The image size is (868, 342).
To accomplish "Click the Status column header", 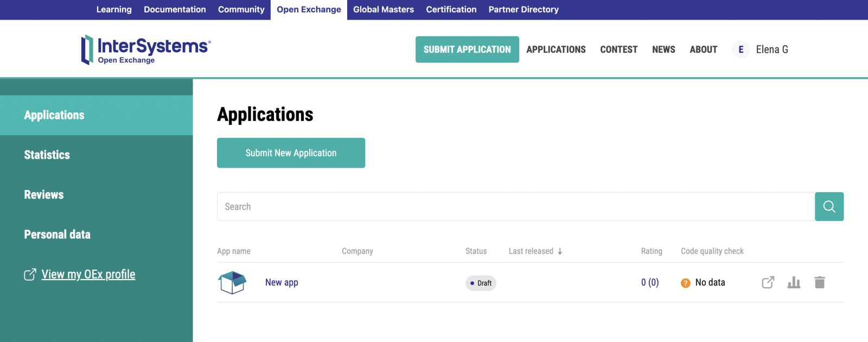I will 476,251.
